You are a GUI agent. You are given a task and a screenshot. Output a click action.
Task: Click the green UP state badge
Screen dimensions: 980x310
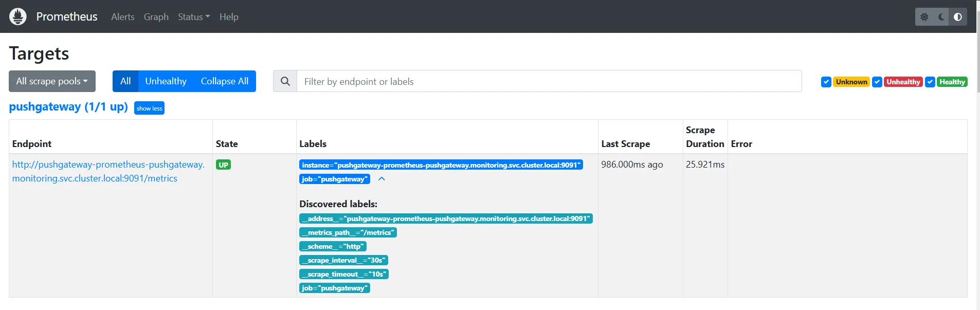(223, 165)
